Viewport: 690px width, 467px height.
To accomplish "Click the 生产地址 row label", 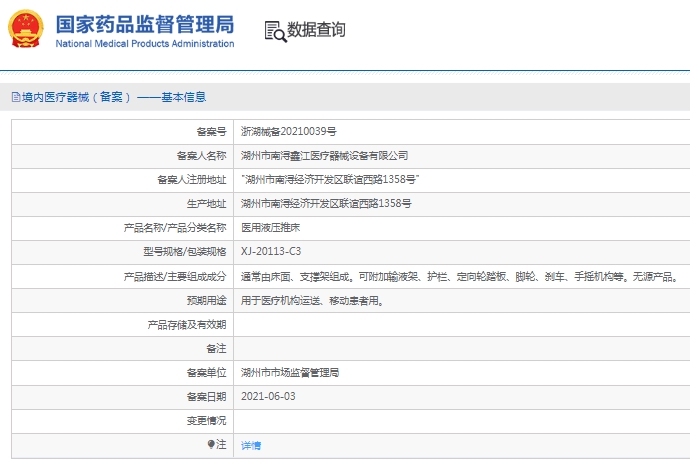I will [x=206, y=204].
